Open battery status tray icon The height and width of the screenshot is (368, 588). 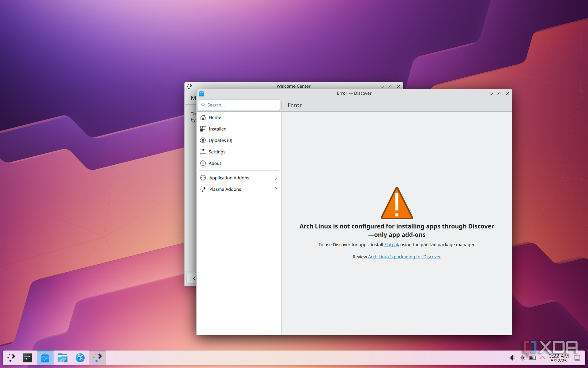533,358
